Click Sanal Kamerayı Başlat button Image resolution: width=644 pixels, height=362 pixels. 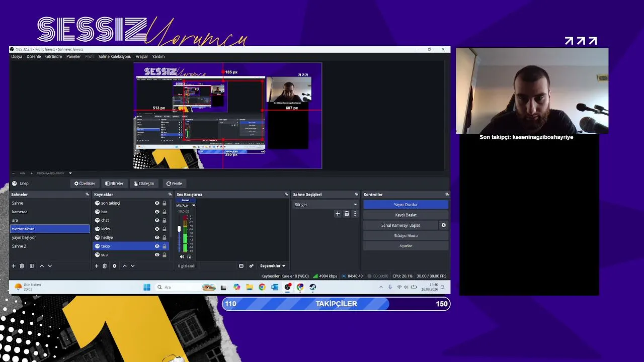400,225
